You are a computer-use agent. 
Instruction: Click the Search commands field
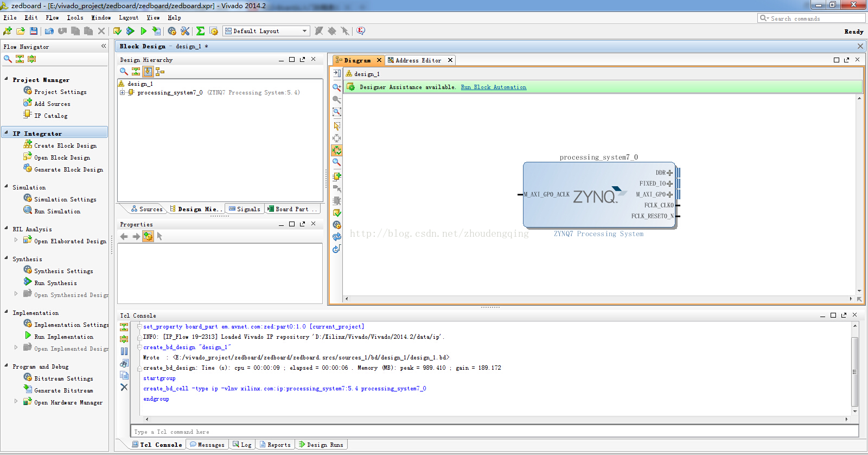tap(811, 18)
